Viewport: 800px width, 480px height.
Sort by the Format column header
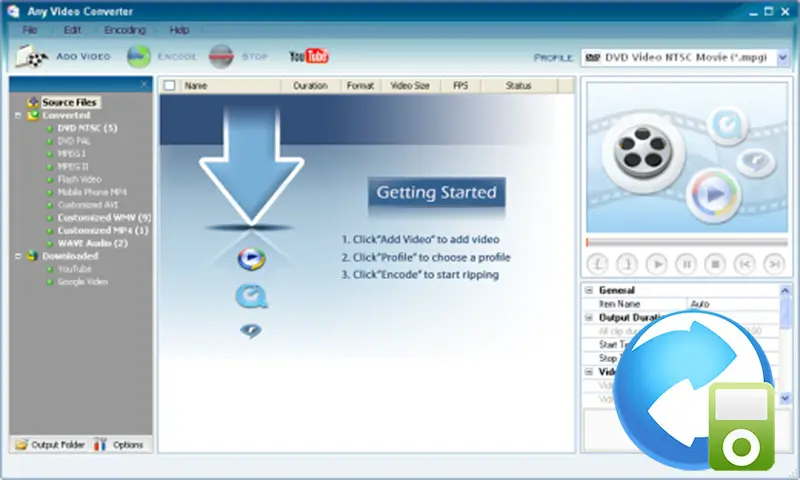(x=360, y=86)
